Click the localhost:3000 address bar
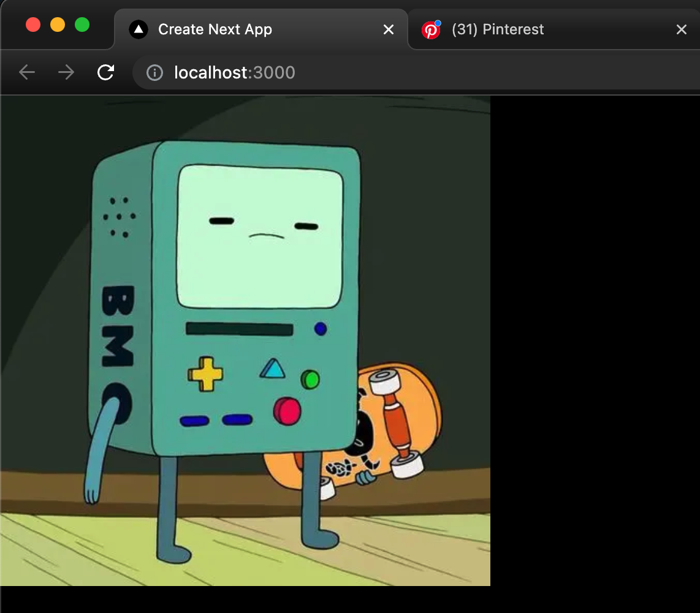This screenshot has height=613, width=700. coord(416,72)
